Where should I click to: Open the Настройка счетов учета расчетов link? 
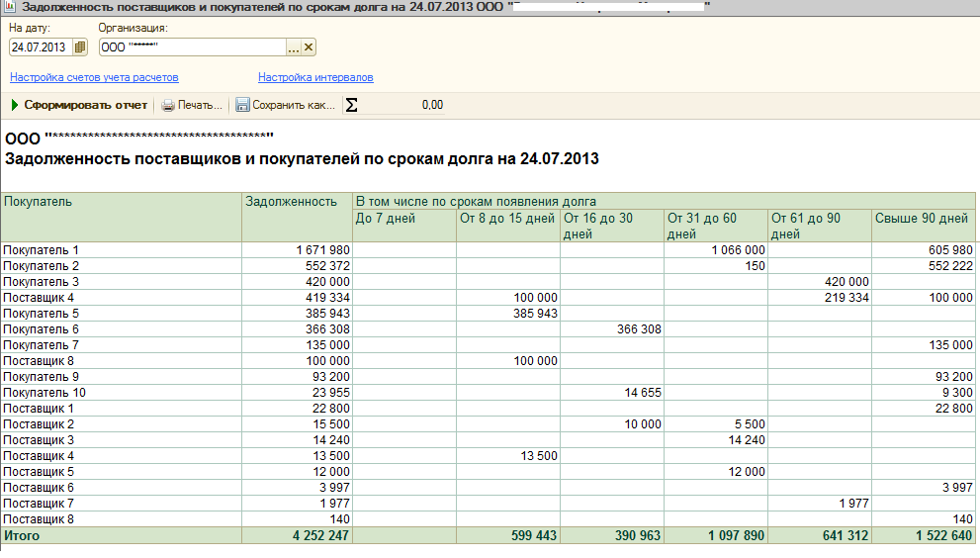94,77
